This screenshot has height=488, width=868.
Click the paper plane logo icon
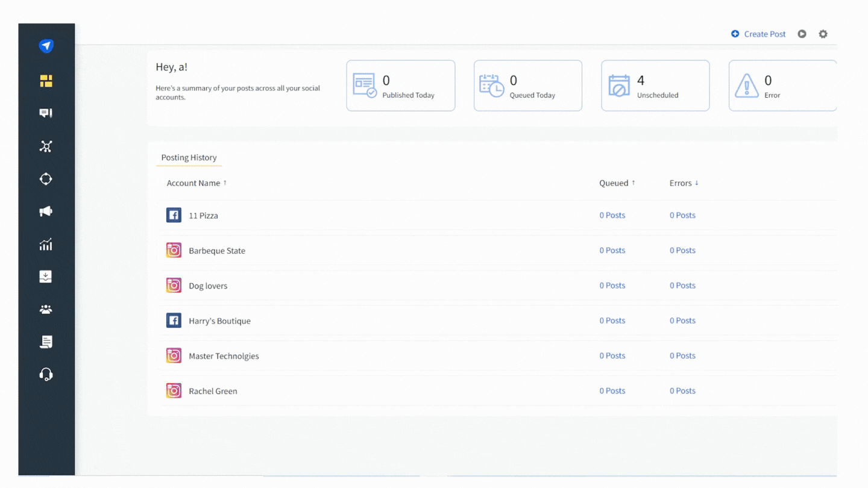(x=46, y=46)
